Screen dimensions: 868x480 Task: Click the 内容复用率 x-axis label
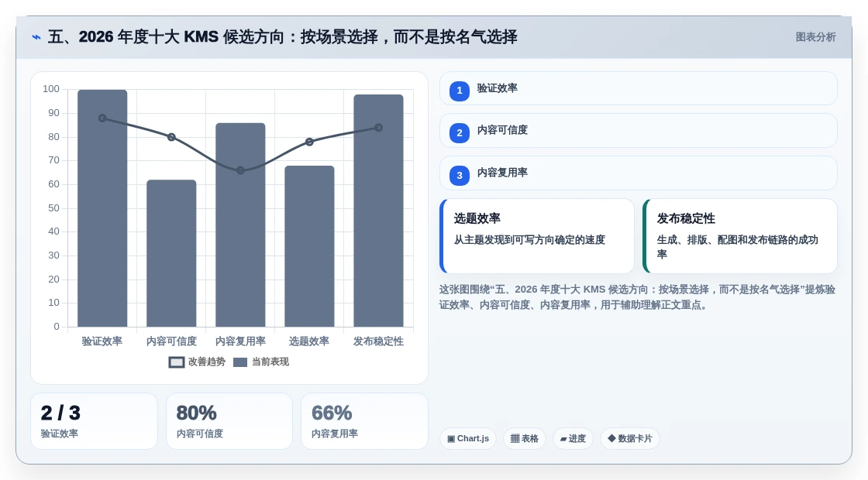(x=240, y=341)
